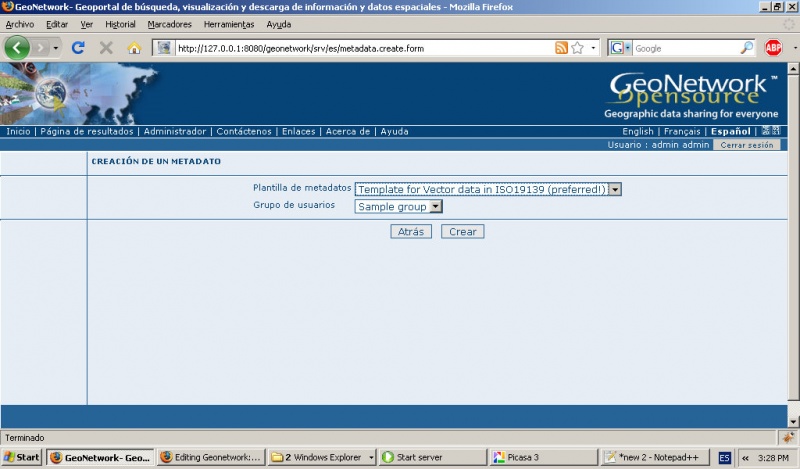Click the browser Back arrow button
The height and width of the screenshot is (469, 800).
[18, 47]
